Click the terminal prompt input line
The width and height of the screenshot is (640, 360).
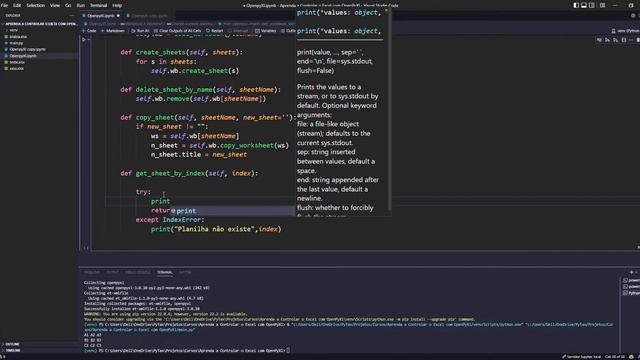tap(187, 351)
